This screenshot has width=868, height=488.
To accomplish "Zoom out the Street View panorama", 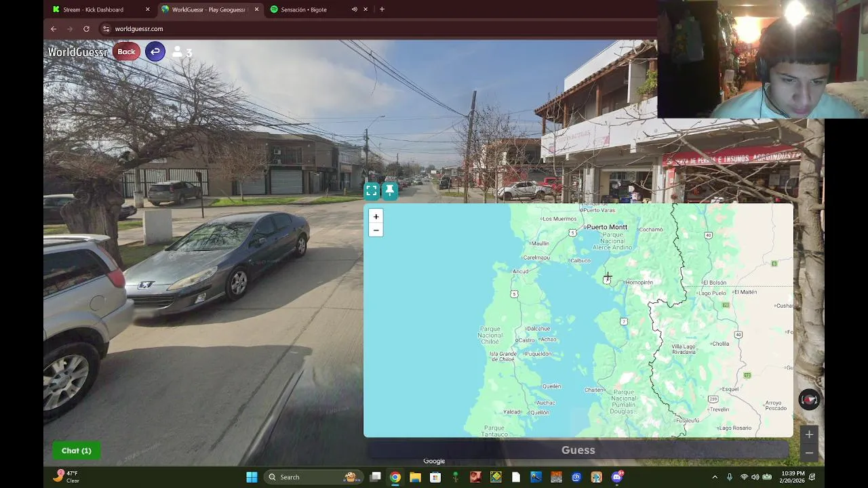I will tap(809, 453).
